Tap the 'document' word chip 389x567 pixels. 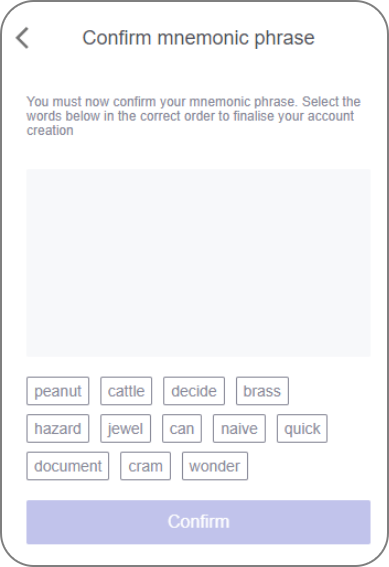68,466
